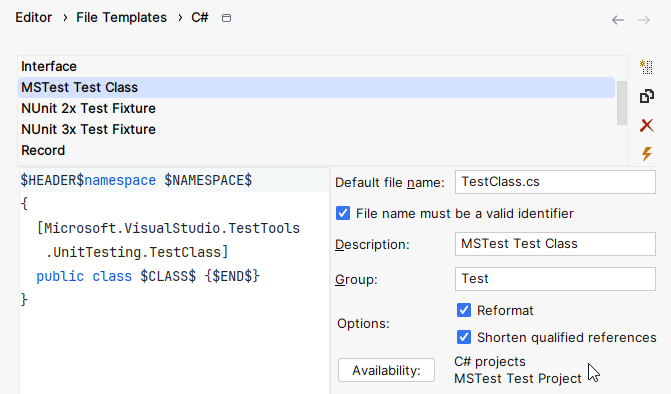Image resolution: width=671 pixels, height=394 pixels.
Task: Click the Default file name field
Action: coord(555,182)
